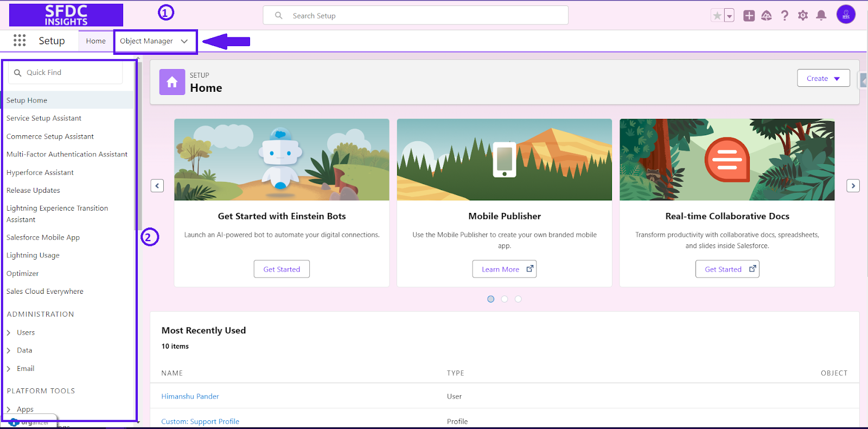Click the Mobile Publisher card image

coord(505,160)
